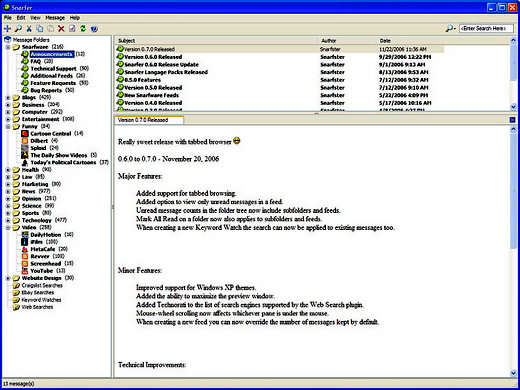The height and width of the screenshot is (390, 520).
Task: Open the Edit menu
Action: click(21, 18)
